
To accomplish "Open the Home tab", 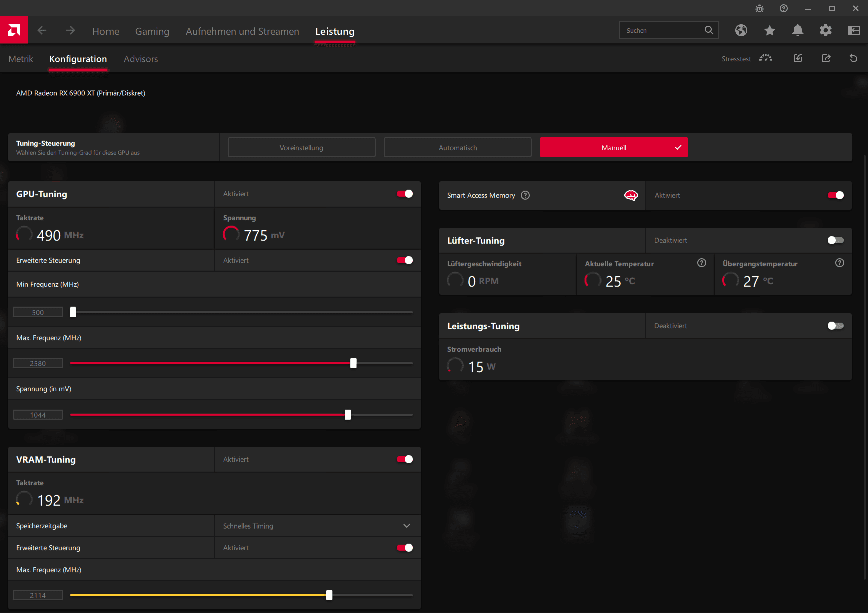I will pos(105,31).
